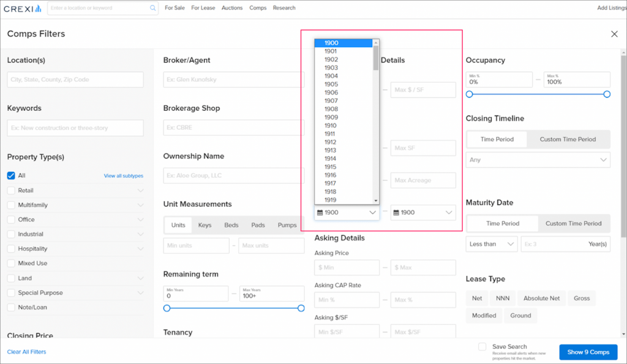
Task: Click scroll-up arrow in year list
Action: pyautogui.click(x=375, y=43)
